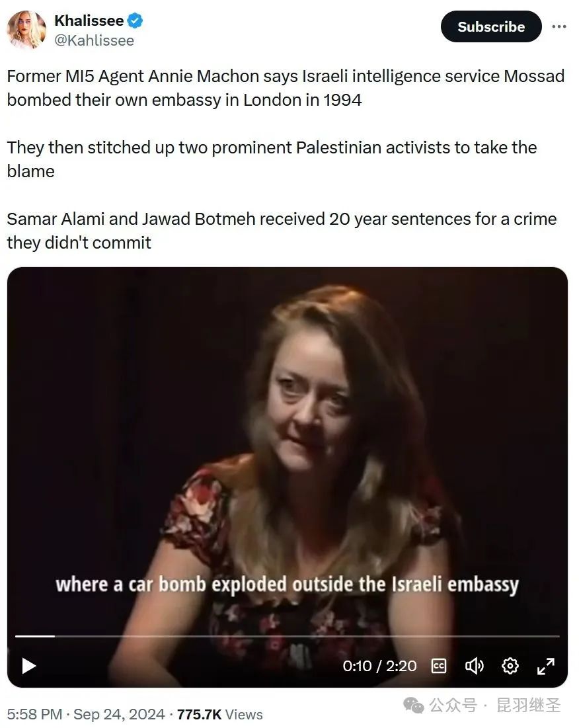Click the 0:10 / 2:20 time display
579x728 pixels.
tap(379, 666)
